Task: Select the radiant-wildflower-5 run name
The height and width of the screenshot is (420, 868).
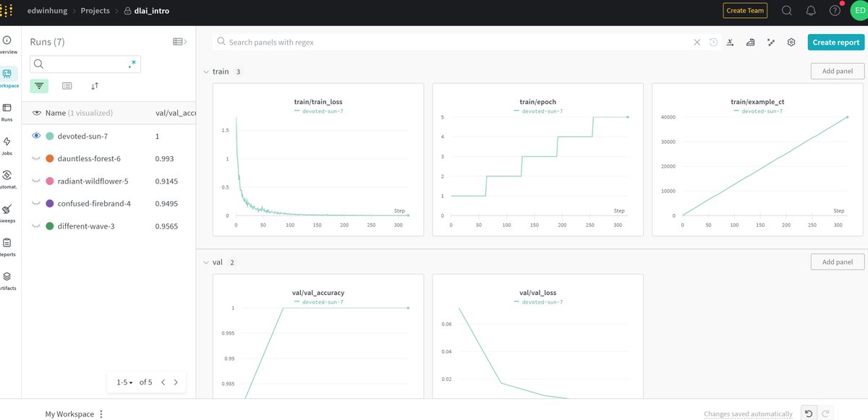Action: click(x=93, y=181)
